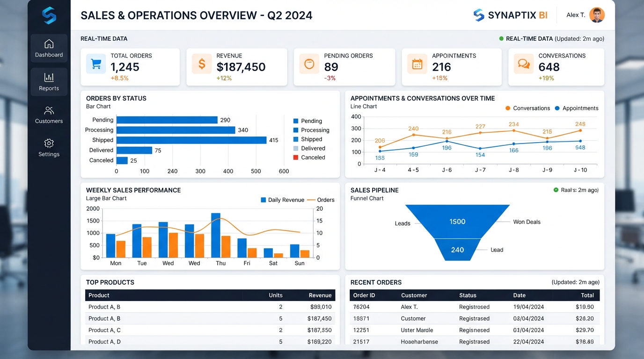
Task: Click the "Leads" funnel label
Action: (x=402, y=223)
